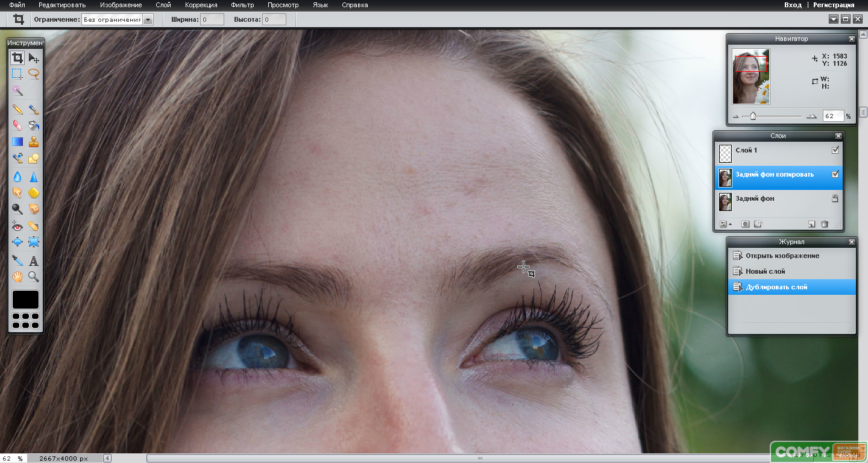Toggle visibility checkbox of Слой 1

click(x=835, y=150)
